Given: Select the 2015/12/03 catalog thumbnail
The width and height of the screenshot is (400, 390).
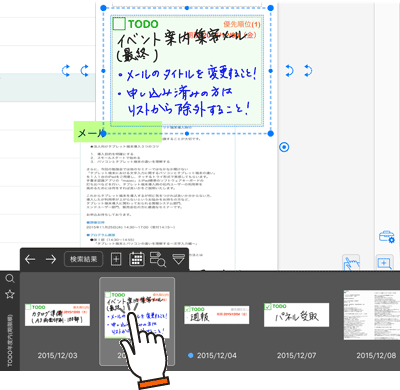Looking at the screenshot, I should click(57, 315).
